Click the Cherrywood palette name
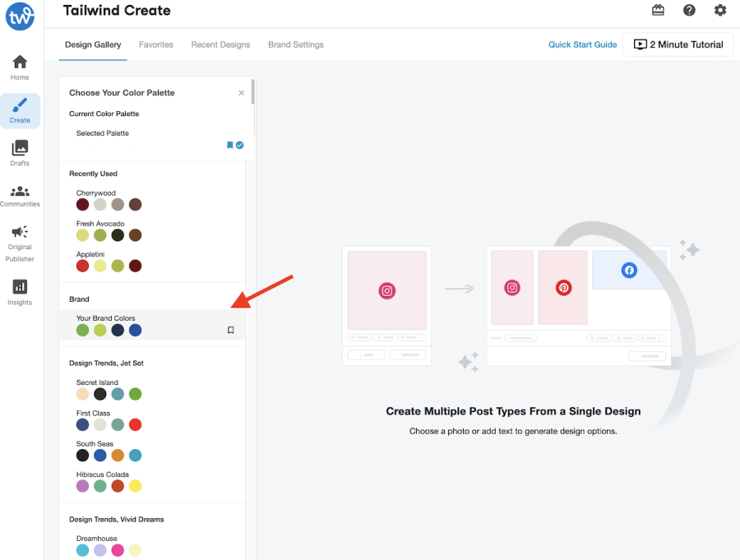 coord(96,192)
